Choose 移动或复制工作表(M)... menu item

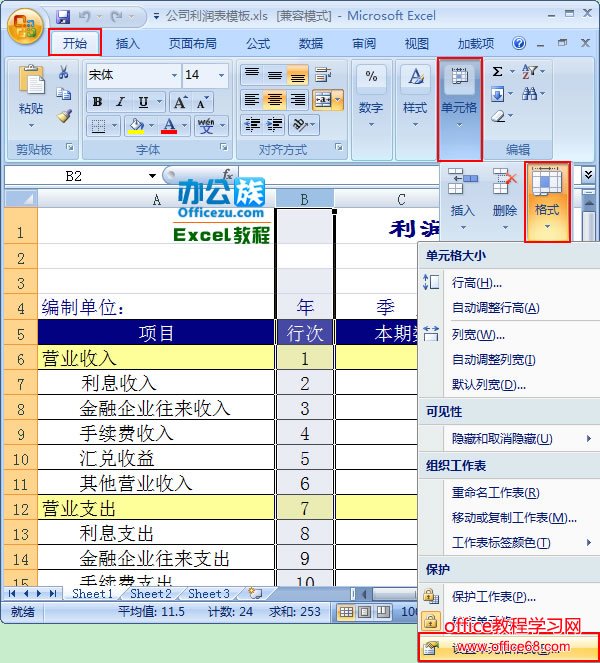[x=509, y=518]
